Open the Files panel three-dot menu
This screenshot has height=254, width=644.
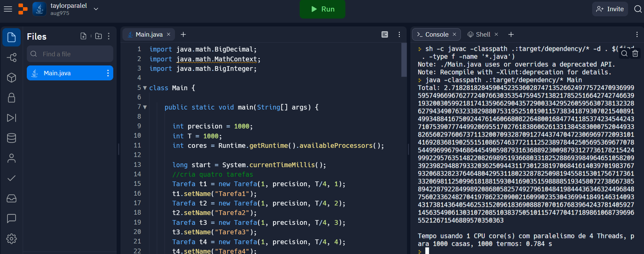(109, 36)
